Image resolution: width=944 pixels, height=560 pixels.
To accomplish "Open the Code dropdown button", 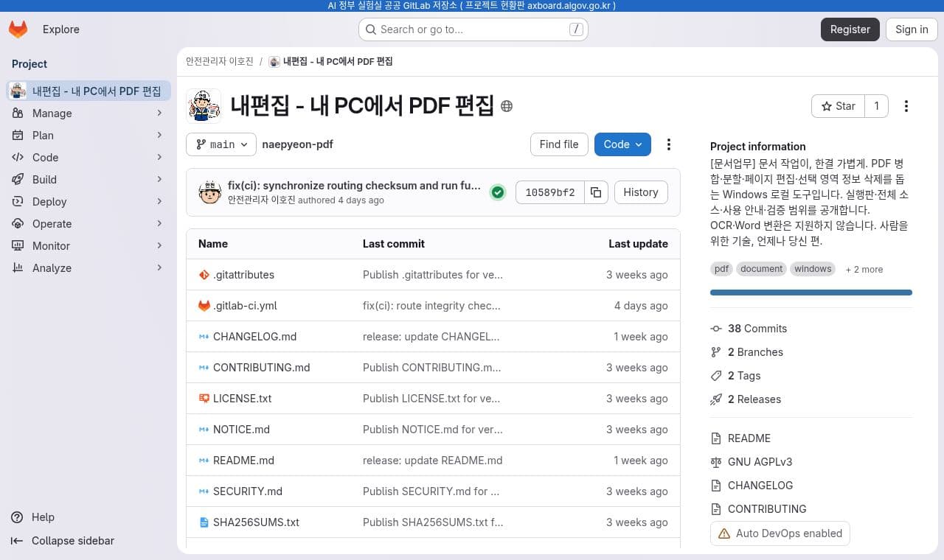I will pos(622,144).
